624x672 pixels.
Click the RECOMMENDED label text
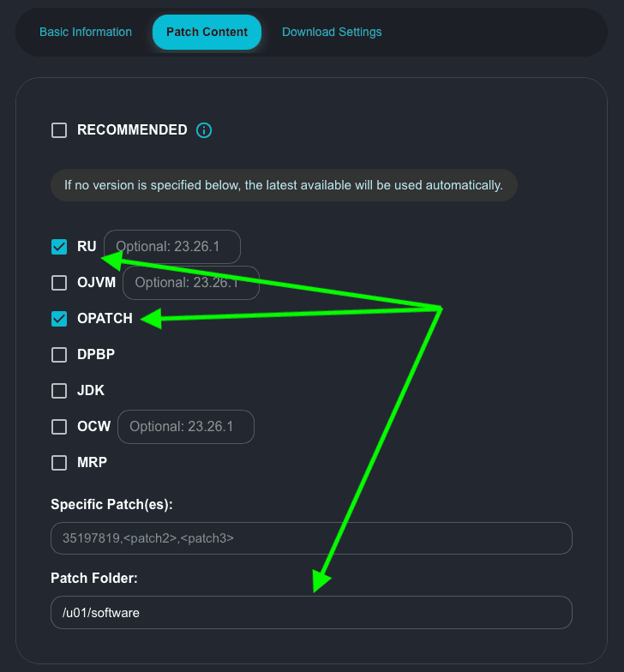(x=132, y=130)
